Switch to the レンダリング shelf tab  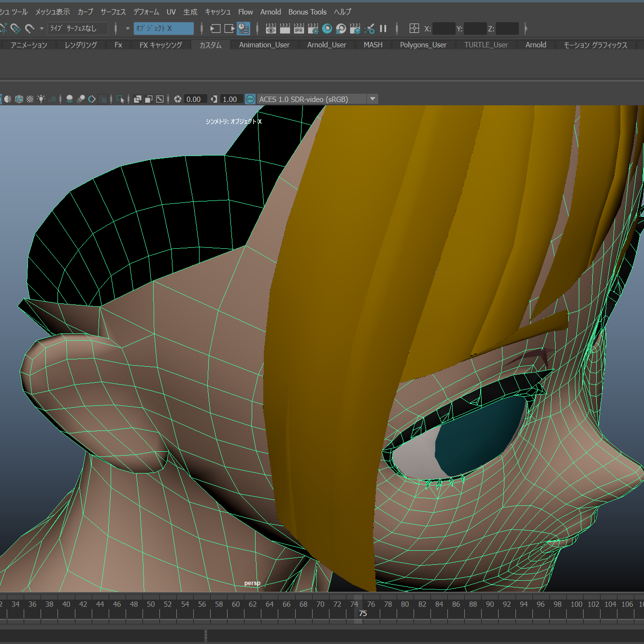pyautogui.click(x=81, y=45)
